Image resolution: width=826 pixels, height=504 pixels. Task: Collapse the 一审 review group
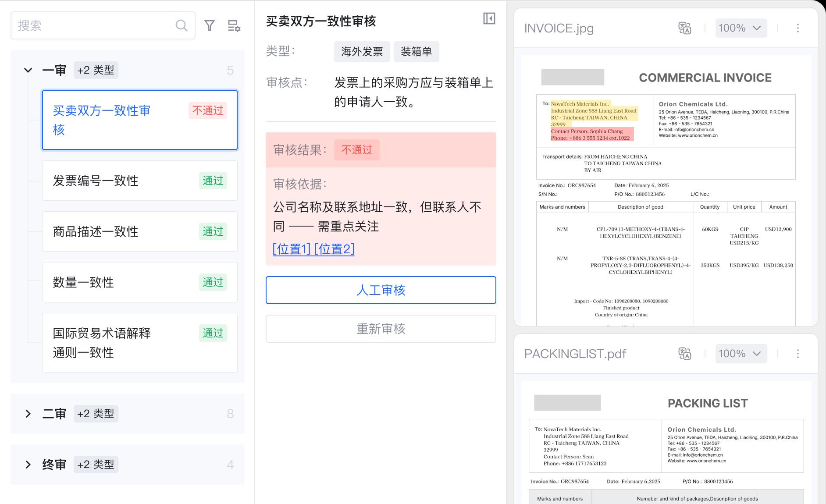coord(28,70)
